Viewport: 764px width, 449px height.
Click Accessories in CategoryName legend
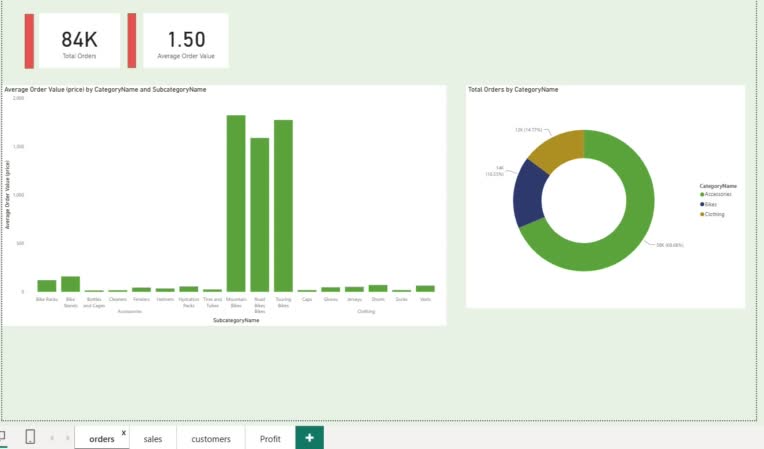[x=716, y=194]
